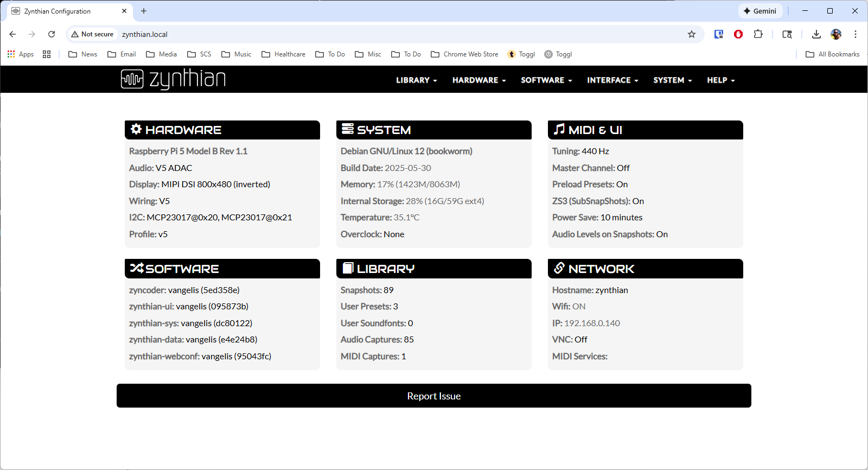The width and height of the screenshot is (868, 470).
Task: Expand the LIBRARY dropdown menu
Action: [x=416, y=80]
